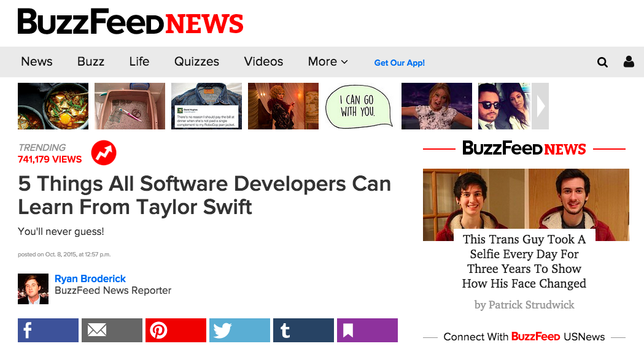Click the by Patrick Strudwick byline
The image size is (644, 349).
[x=524, y=305]
